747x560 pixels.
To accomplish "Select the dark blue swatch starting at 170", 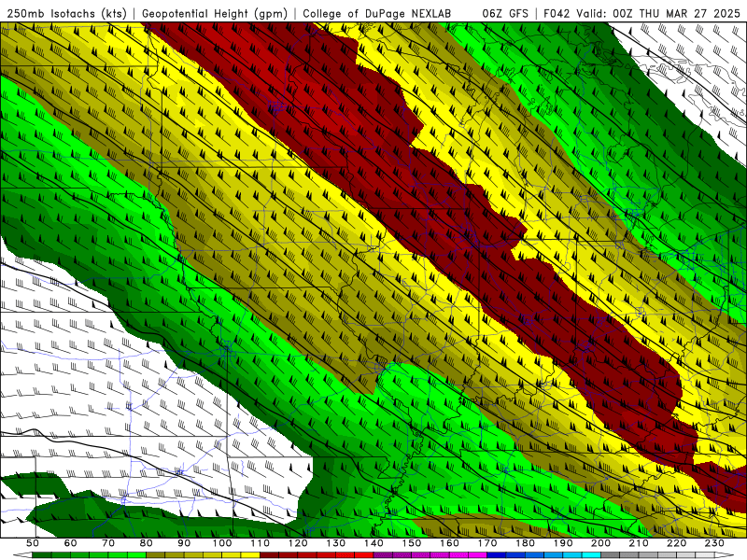I will click(x=497, y=555).
